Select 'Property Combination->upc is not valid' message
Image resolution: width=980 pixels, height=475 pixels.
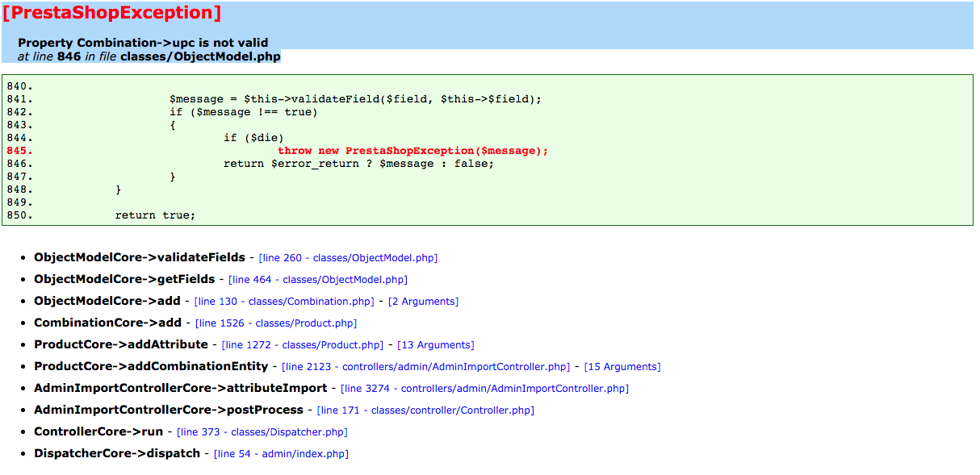pos(143,43)
